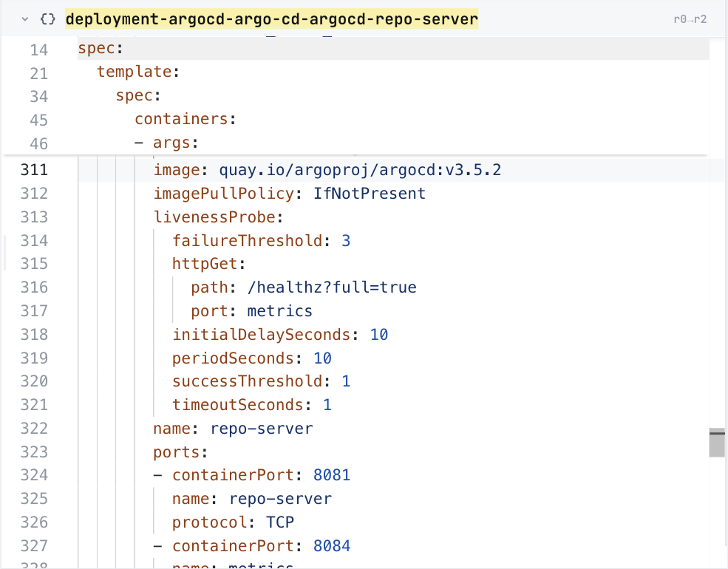Screen dimensions: 728x569
Task: Click successThreshold value 1
Action: click(346, 381)
